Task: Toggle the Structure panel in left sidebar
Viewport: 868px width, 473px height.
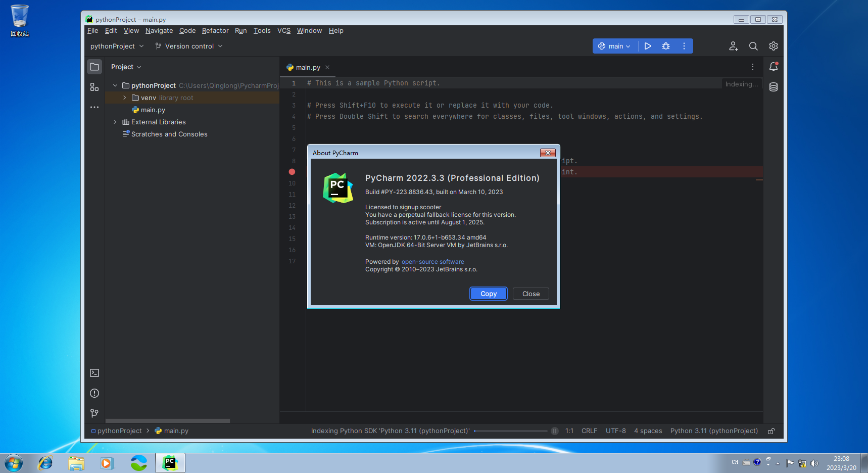Action: point(94,86)
